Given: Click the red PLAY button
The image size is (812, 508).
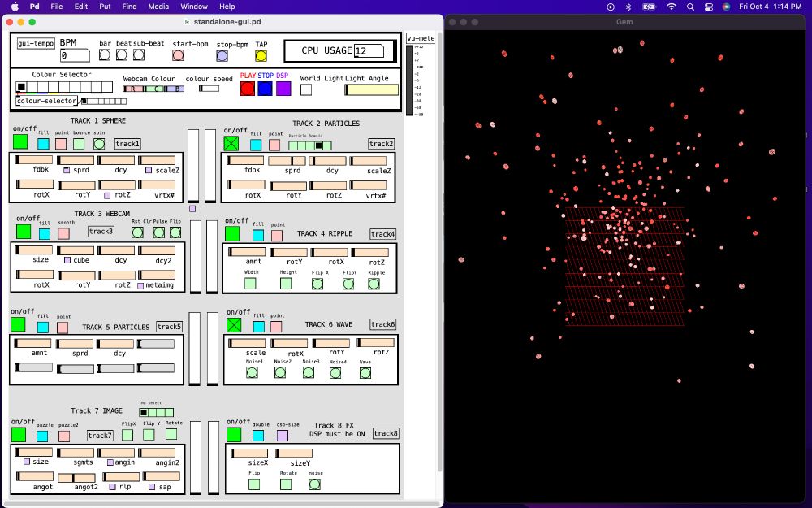Looking at the screenshot, I should pos(248,89).
